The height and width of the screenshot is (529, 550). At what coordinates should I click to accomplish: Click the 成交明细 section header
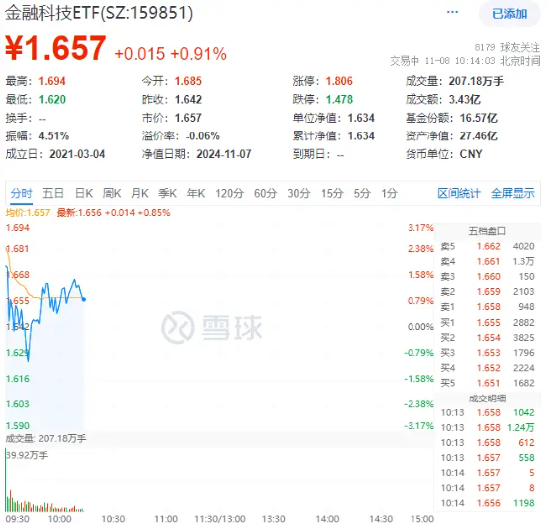pos(487,399)
